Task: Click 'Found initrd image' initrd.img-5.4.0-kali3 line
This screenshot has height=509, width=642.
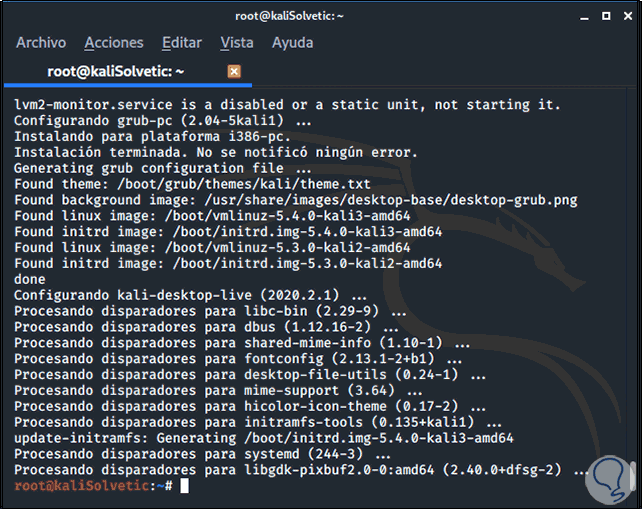Action: (x=228, y=232)
